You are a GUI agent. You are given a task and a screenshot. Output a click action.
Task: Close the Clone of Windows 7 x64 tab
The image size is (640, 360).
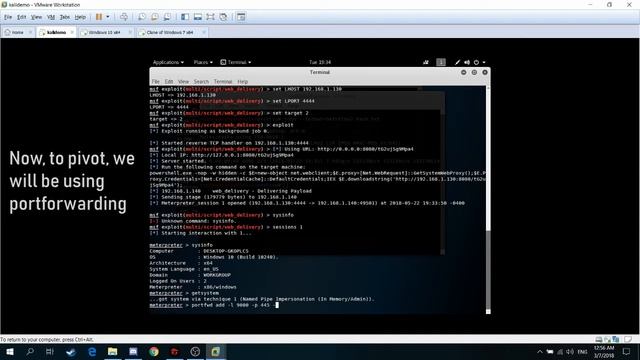click(204, 32)
